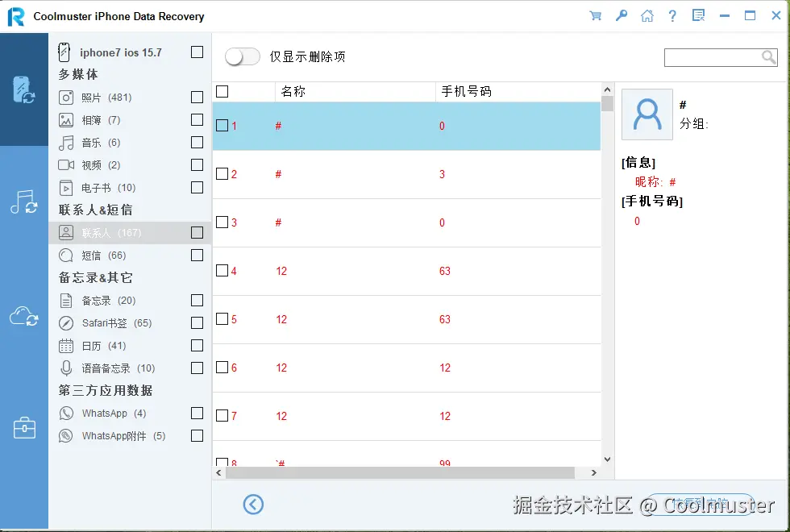Check the select-all checkbox in the list header
Image resolution: width=790 pixels, height=532 pixels.
(222, 91)
